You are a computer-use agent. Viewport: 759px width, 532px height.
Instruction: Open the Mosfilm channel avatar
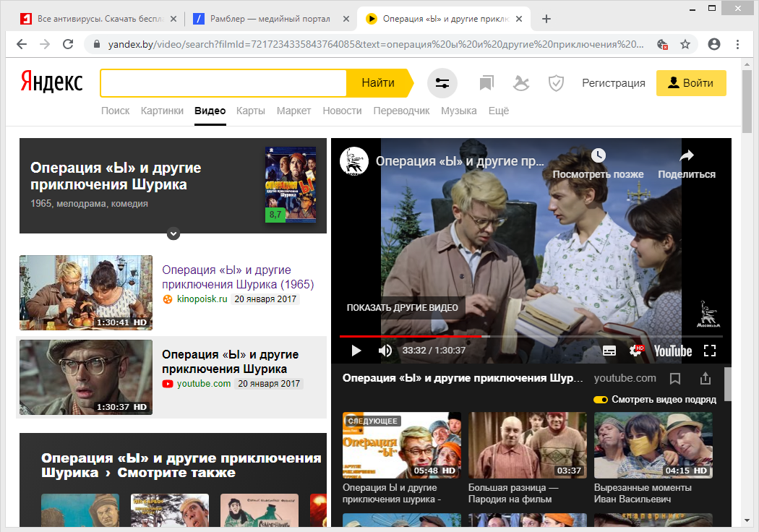(354, 161)
